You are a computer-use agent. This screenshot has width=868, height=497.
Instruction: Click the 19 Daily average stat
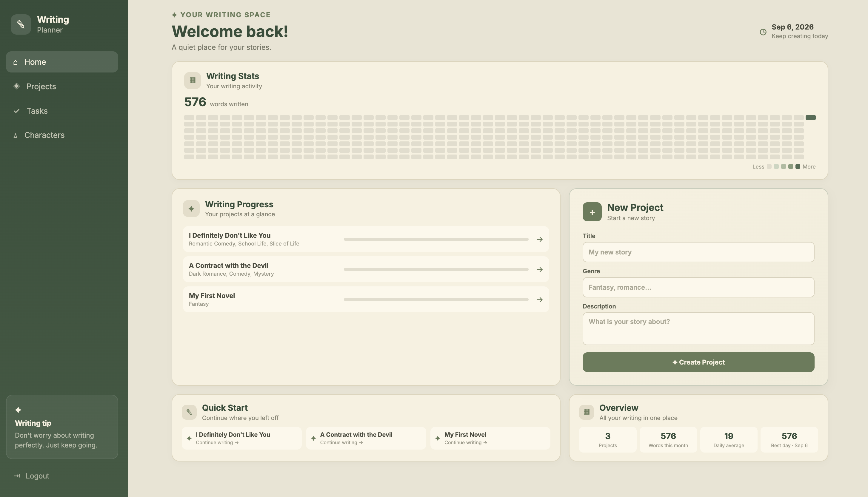tap(729, 440)
